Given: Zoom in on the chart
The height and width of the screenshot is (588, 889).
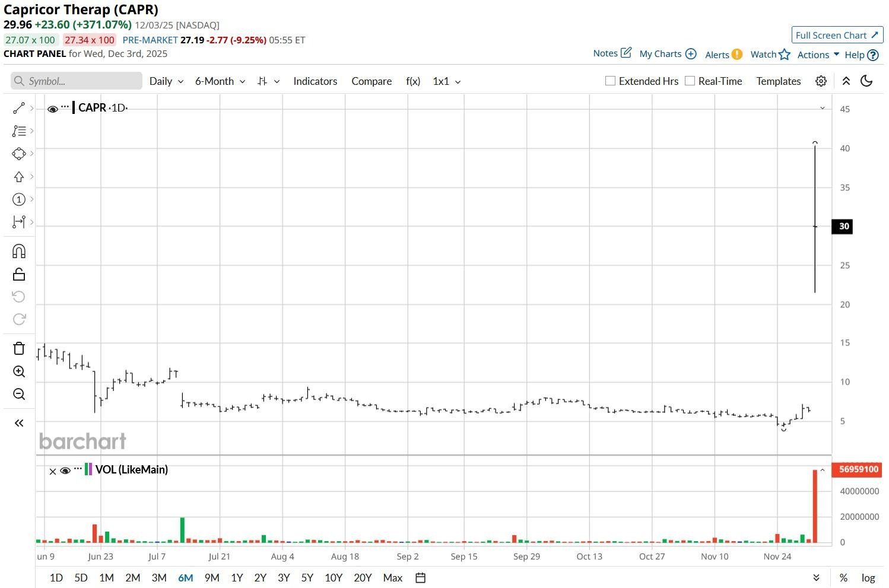Looking at the screenshot, I should pos(19,371).
